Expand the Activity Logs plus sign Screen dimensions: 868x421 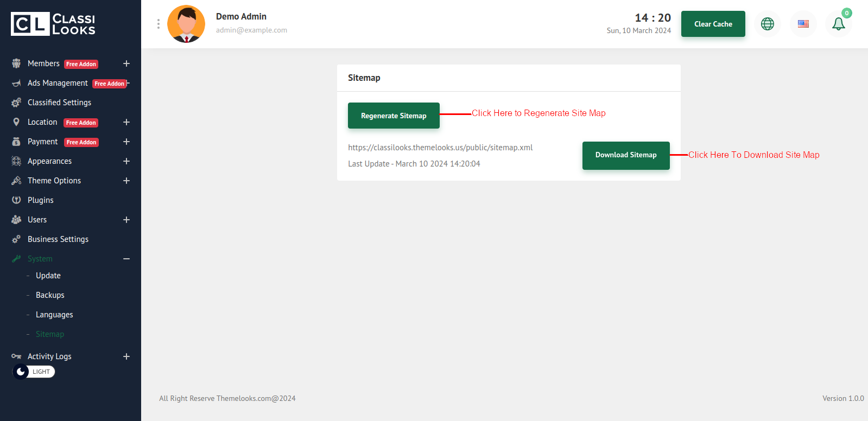point(126,356)
